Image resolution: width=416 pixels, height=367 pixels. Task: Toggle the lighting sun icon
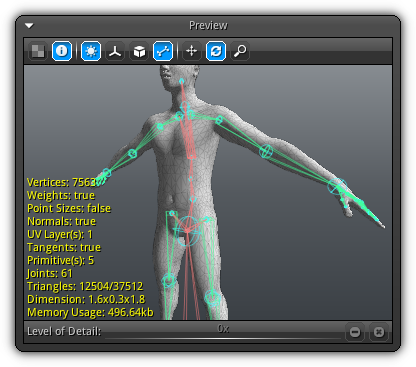point(91,51)
